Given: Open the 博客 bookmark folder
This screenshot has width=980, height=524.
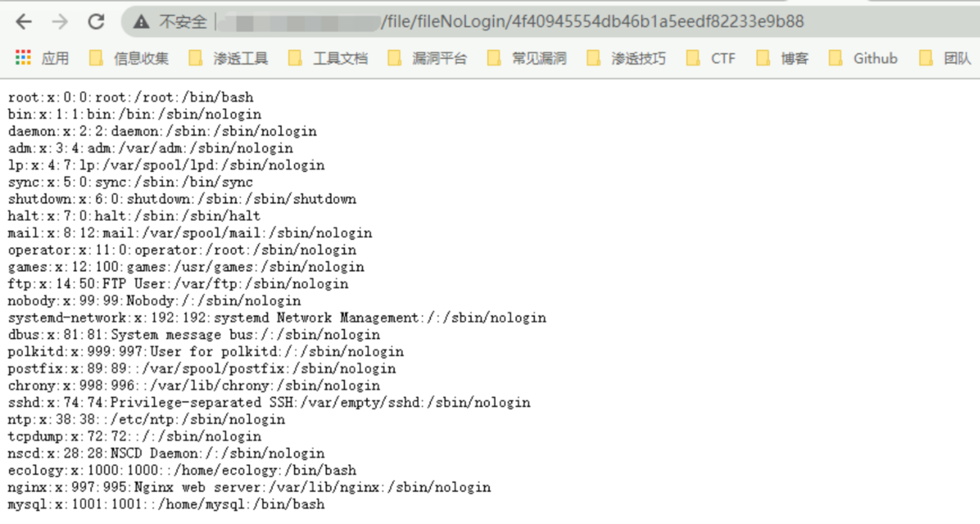Looking at the screenshot, I should point(782,58).
